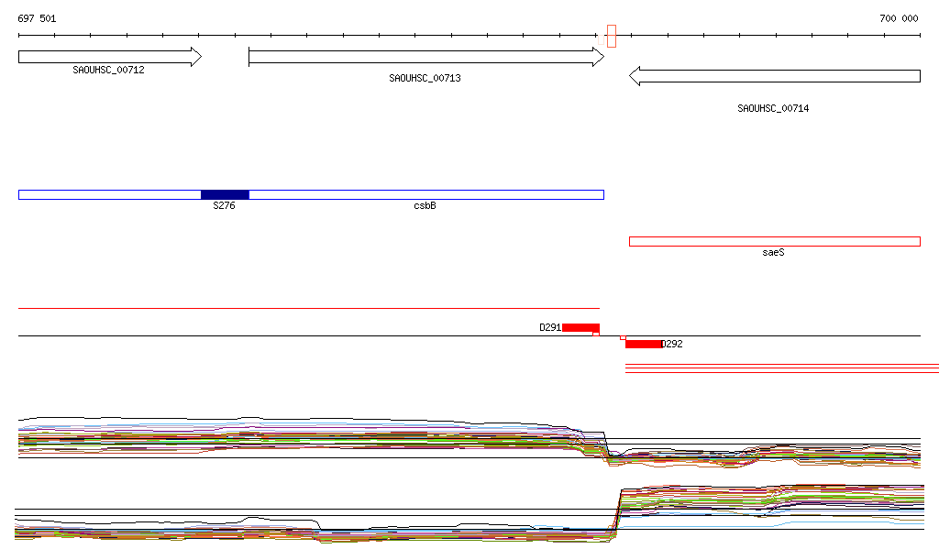This screenshot has height=560, width=939.
Task: Select the red D292 feature block
Action: coord(643,344)
